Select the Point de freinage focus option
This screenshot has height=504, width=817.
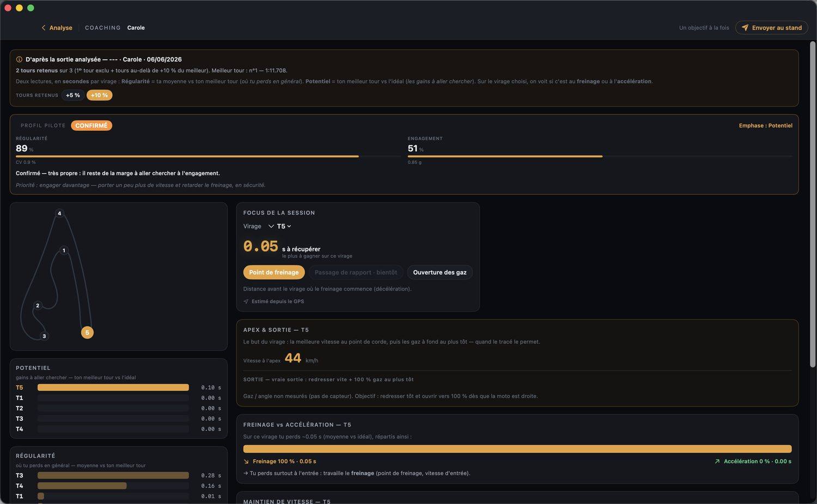(274, 272)
